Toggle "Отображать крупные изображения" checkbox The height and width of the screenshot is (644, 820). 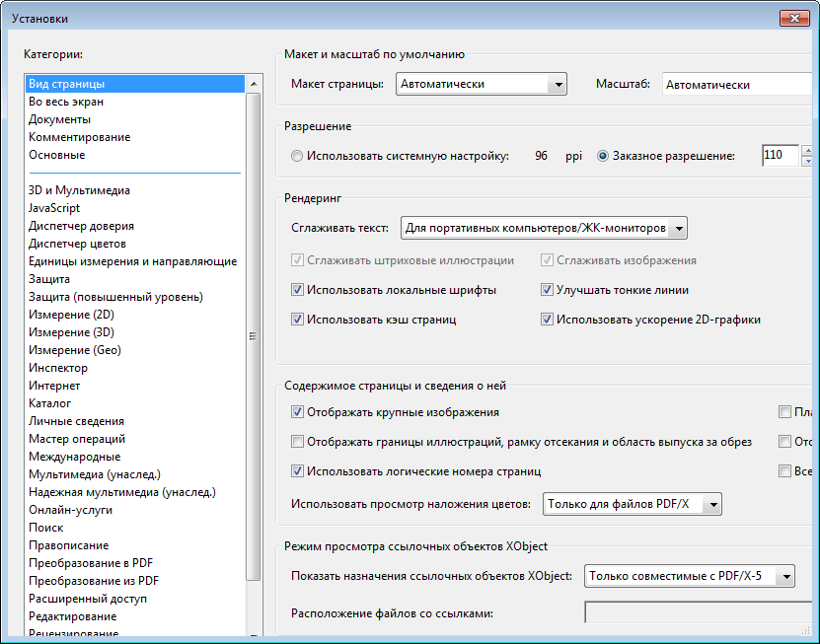[297, 412]
